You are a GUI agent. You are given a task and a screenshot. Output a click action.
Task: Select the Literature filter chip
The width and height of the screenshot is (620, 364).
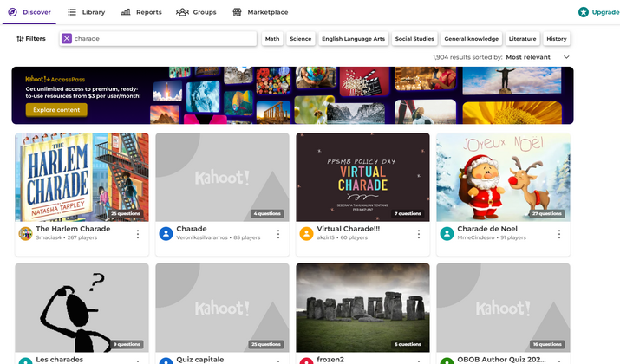point(522,39)
